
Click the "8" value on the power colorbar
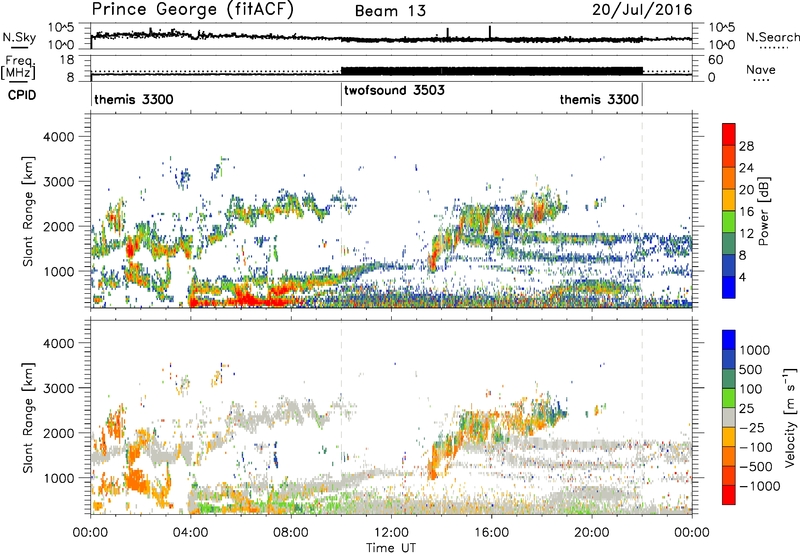(x=743, y=256)
